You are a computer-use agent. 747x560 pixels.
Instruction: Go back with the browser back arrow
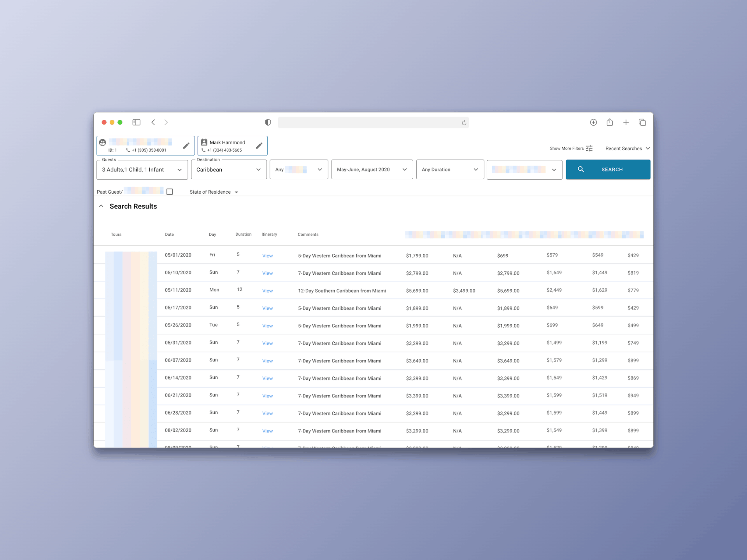click(153, 122)
